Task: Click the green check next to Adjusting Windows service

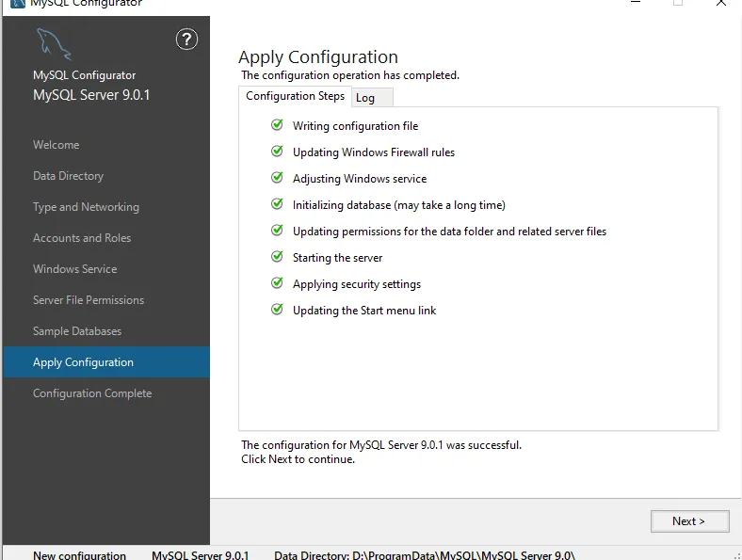Action: (277, 178)
